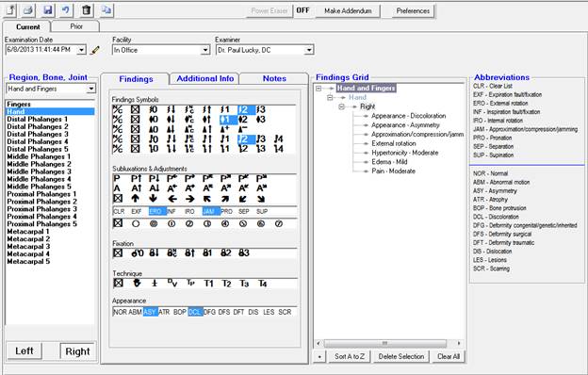Click the crossed box in Fixation row
Viewport: 588px width, 375px height.
[118, 253]
